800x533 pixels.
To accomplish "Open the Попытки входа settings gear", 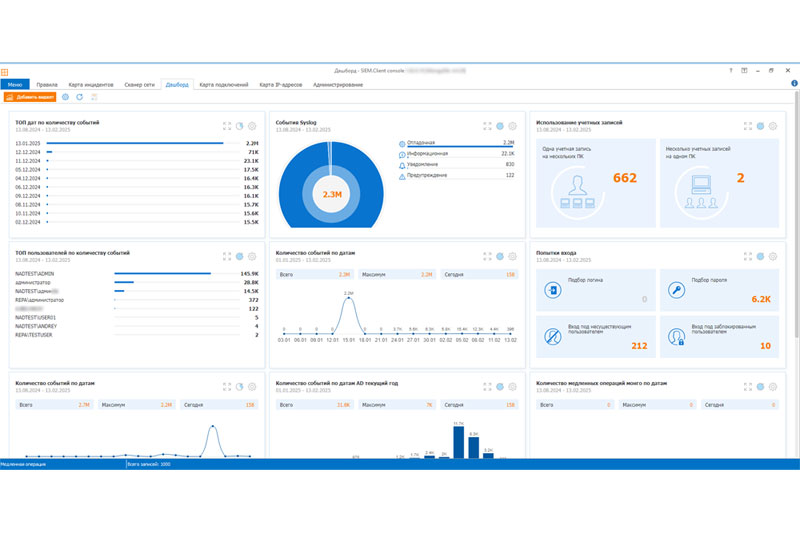I will click(x=773, y=257).
